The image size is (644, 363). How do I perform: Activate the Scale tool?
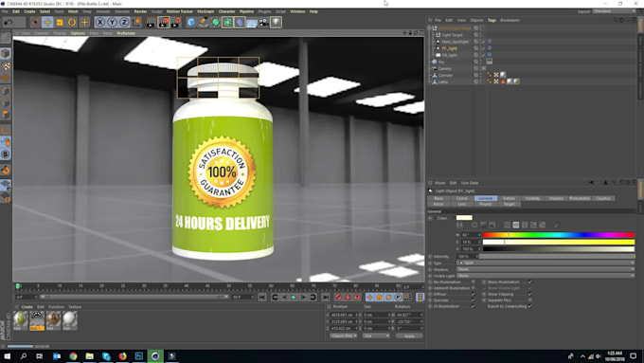pyautogui.click(x=60, y=22)
